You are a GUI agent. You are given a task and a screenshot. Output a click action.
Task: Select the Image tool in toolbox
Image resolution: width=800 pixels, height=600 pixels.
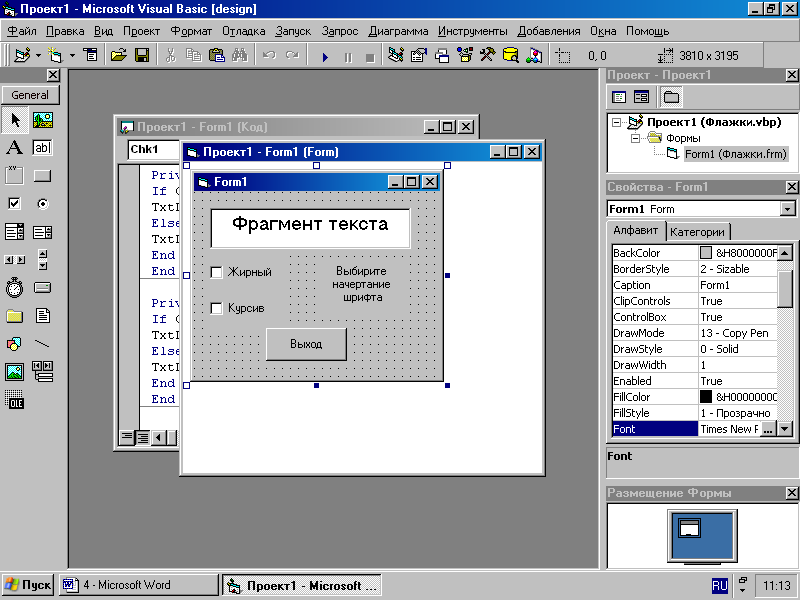click(14, 372)
